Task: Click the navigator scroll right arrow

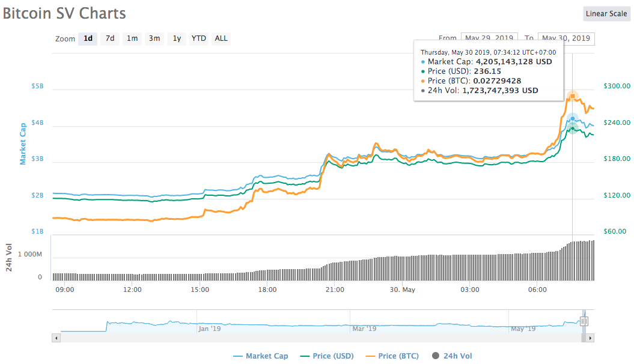Action: 590,338
